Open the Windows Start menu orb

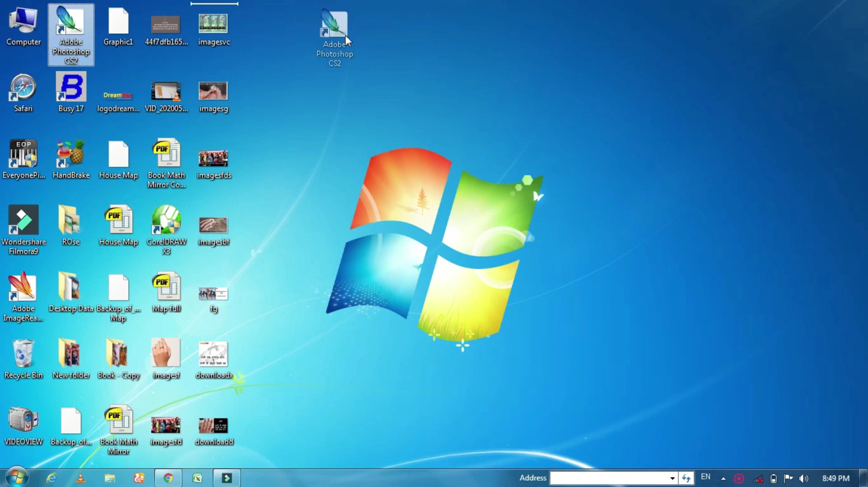click(x=17, y=478)
